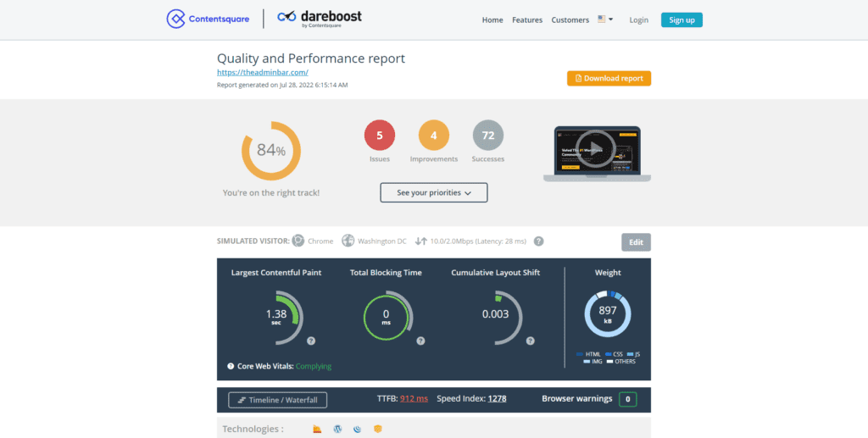Open the Customers menu item
The width and height of the screenshot is (868, 438).
click(570, 20)
